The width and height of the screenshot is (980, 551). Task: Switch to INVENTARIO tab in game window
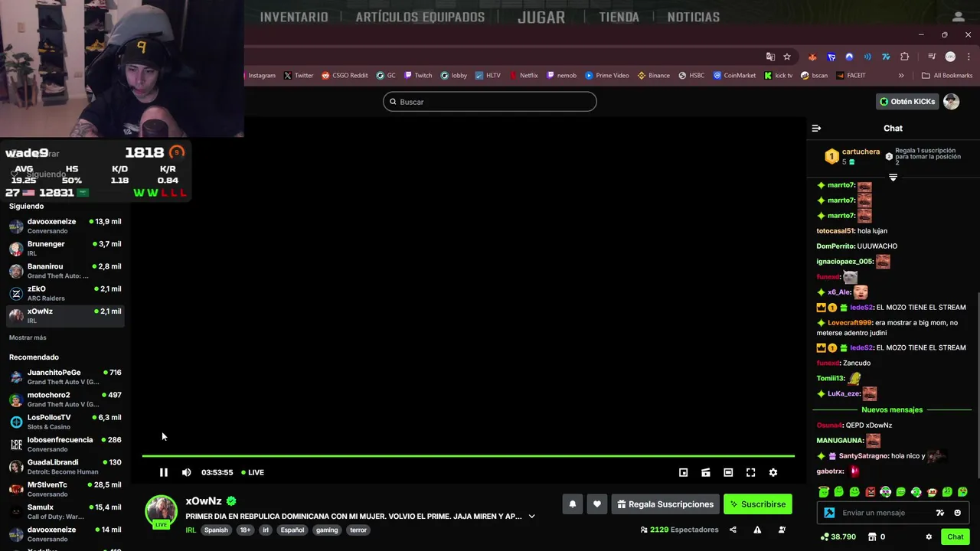pos(294,17)
